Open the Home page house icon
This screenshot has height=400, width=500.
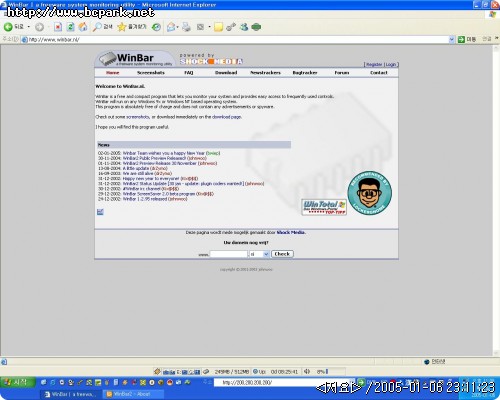(83, 27)
